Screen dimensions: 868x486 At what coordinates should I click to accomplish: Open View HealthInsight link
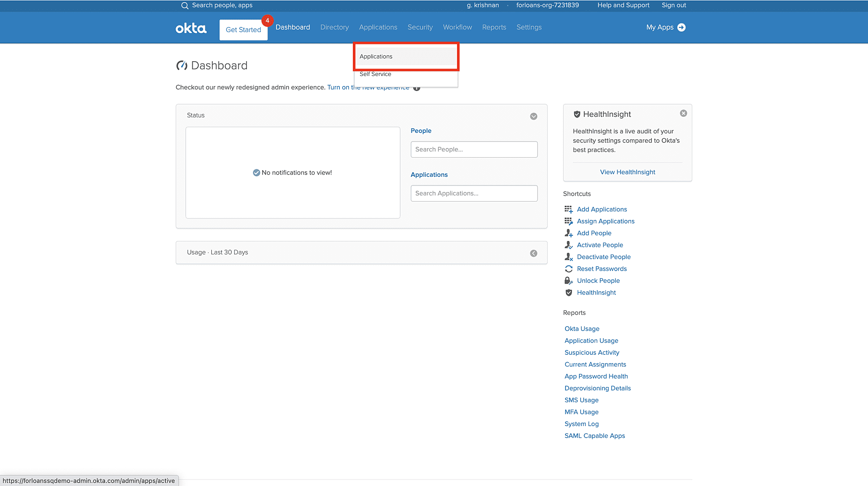pyautogui.click(x=628, y=172)
